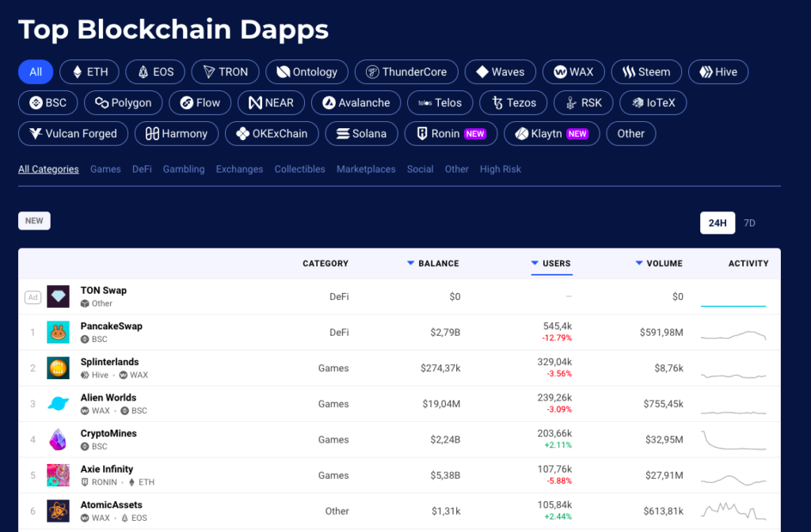Click the Splinterlands app icon
The width and height of the screenshot is (811, 532).
58,368
